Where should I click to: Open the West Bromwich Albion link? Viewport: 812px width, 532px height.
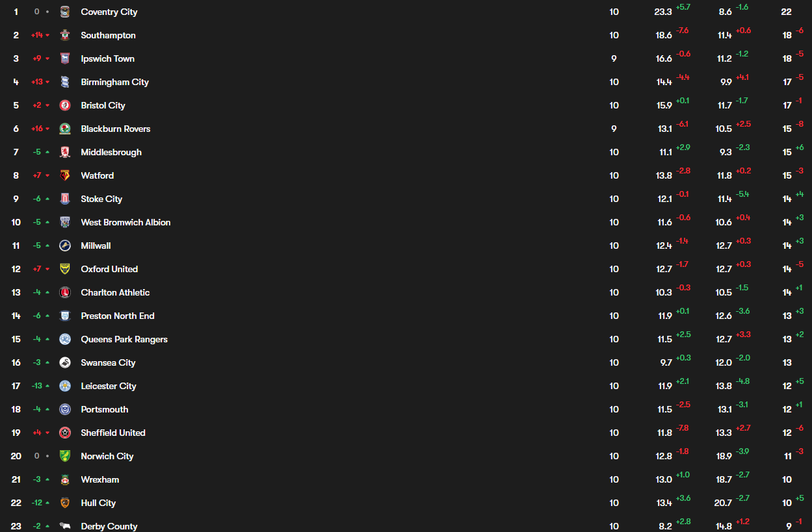click(125, 222)
